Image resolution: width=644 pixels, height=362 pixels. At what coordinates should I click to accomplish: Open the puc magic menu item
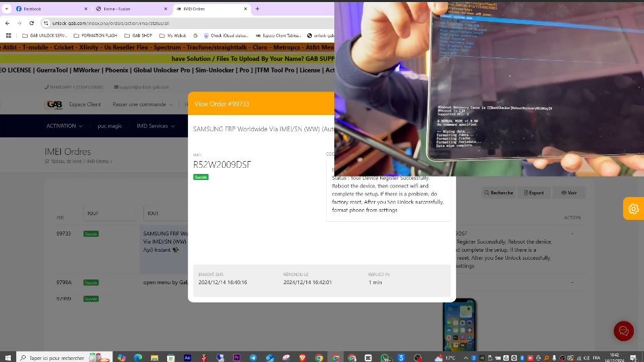(110, 126)
